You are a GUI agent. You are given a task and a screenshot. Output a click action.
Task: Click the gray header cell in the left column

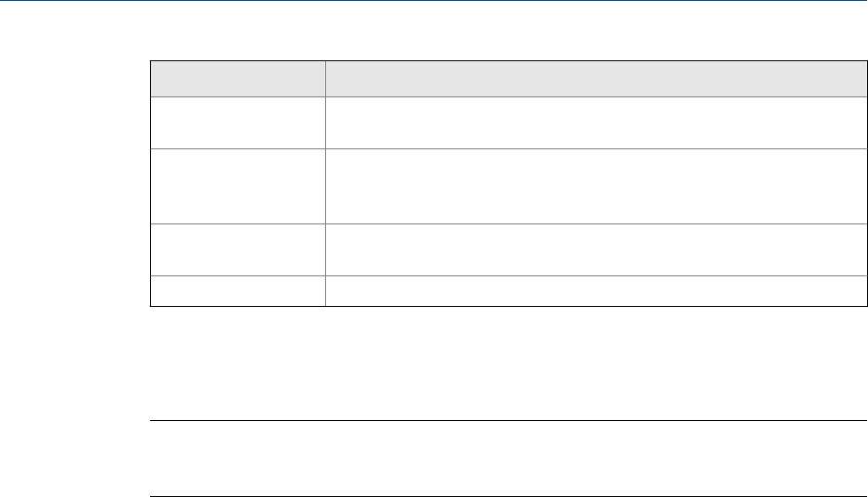(238, 79)
